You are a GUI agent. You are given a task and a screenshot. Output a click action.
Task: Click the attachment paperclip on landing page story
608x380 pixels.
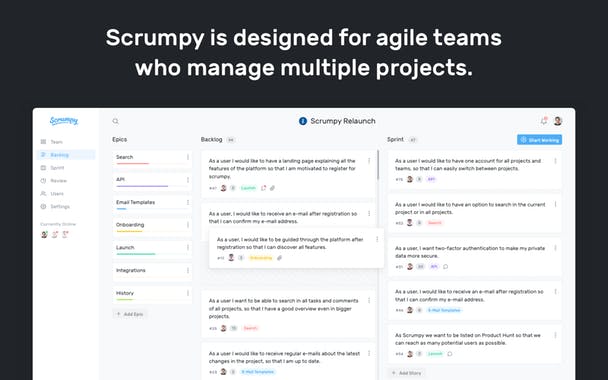(273, 188)
